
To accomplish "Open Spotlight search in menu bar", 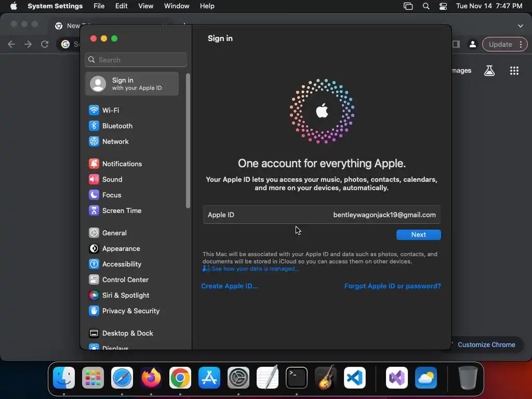I will pos(426,6).
